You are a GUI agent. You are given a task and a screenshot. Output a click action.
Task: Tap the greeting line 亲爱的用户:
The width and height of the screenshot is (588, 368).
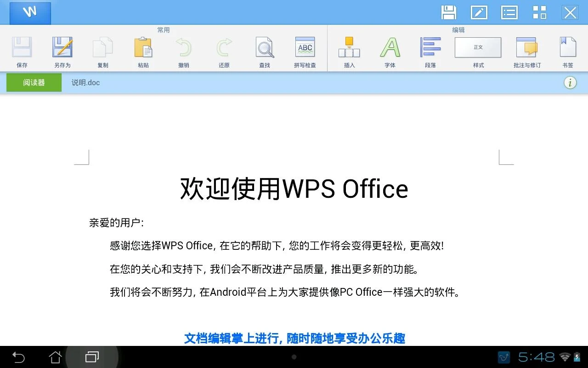117,223
